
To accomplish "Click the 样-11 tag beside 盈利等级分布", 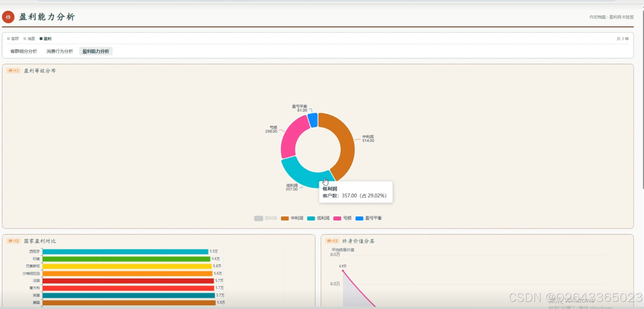I will pyautogui.click(x=14, y=71).
